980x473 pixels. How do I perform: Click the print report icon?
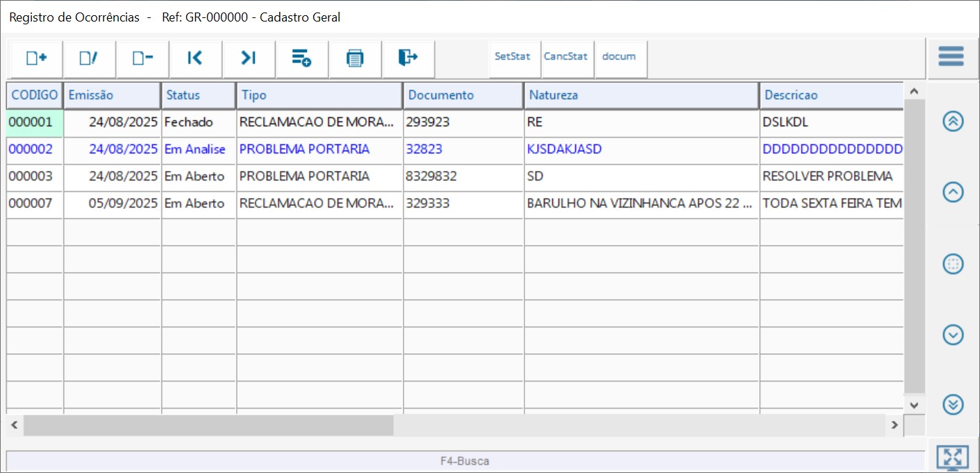pos(355,58)
